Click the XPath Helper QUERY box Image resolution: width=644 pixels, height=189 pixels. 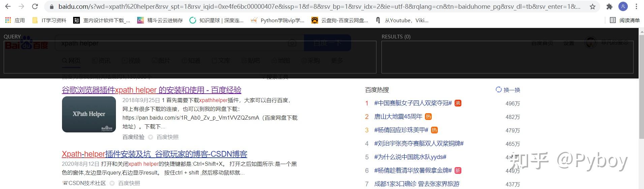pos(190,57)
